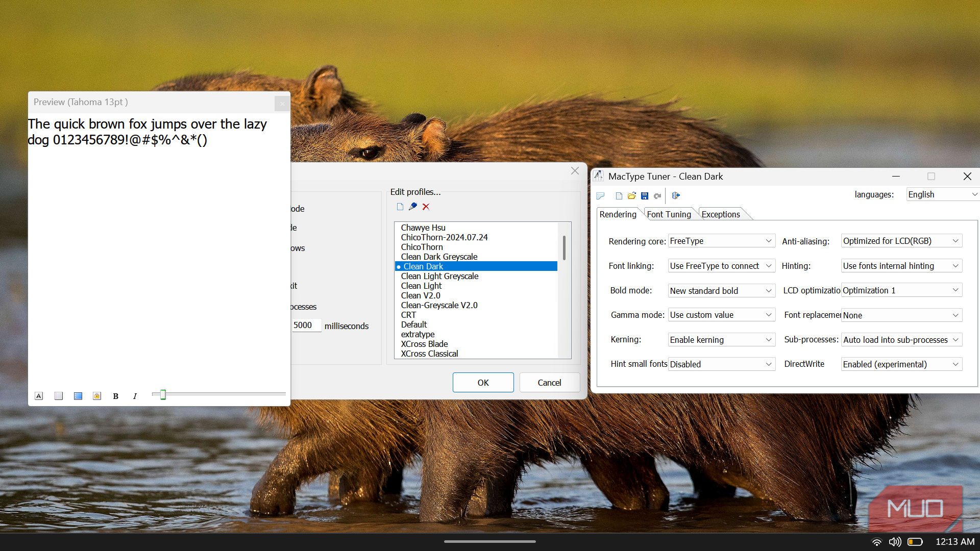
Task: Click the OK button
Action: click(483, 383)
